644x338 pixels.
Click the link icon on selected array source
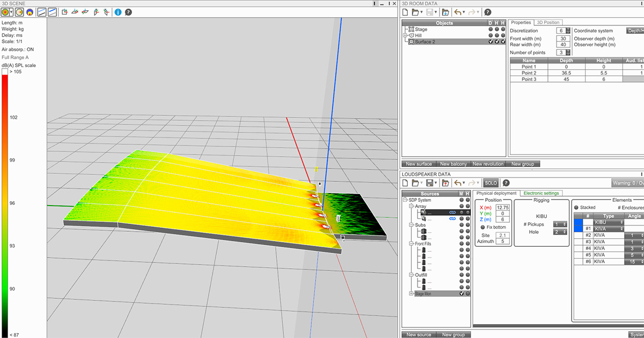click(x=452, y=212)
